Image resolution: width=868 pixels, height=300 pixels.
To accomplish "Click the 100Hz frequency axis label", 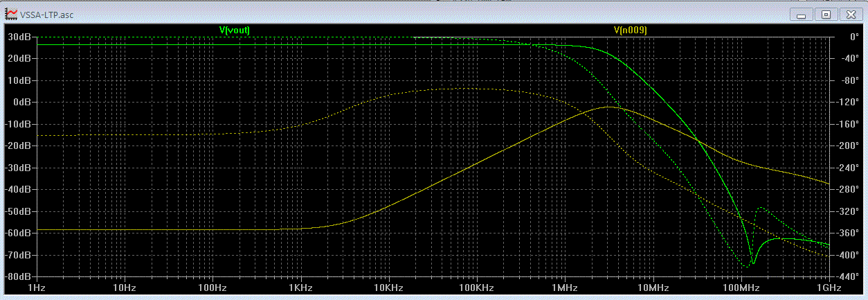I will (212, 287).
